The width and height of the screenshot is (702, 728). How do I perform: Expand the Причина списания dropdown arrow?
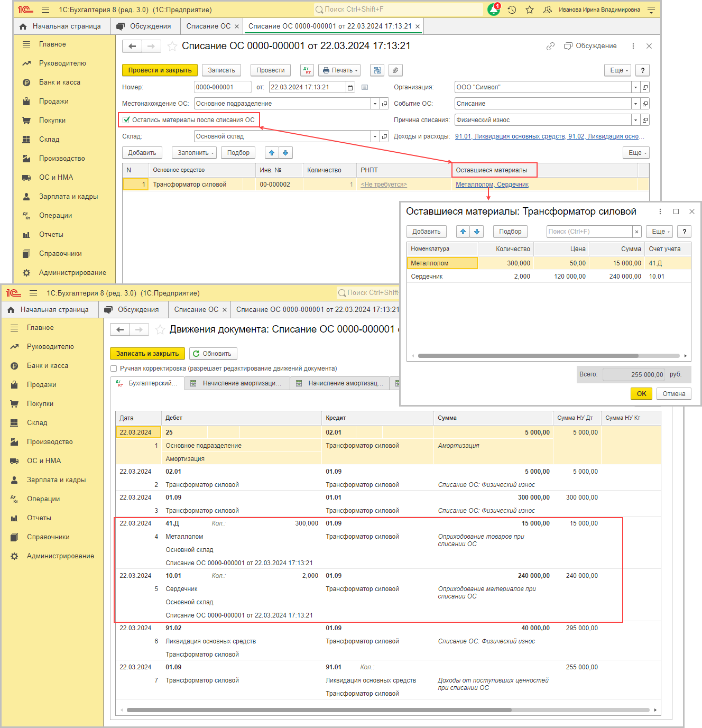636,120
